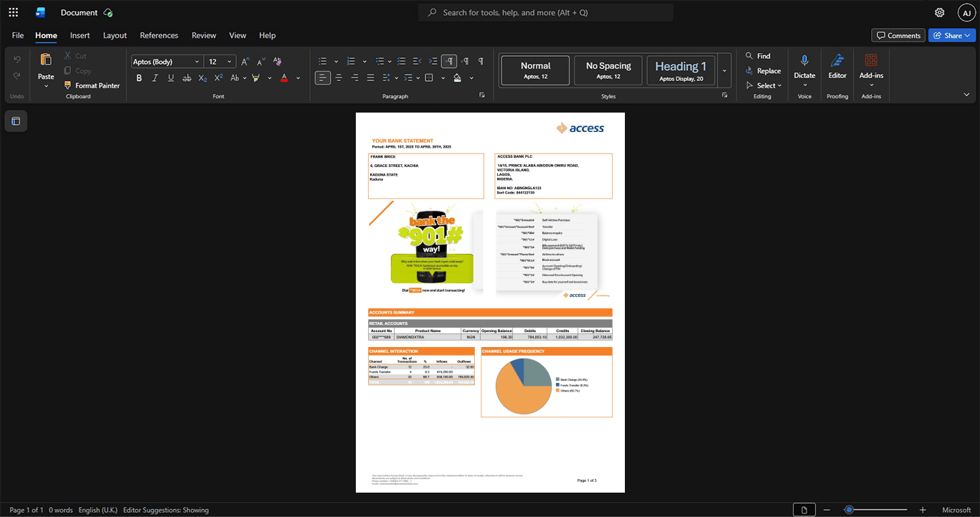Open the Comments pane
The image size is (980, 517).
898,35
